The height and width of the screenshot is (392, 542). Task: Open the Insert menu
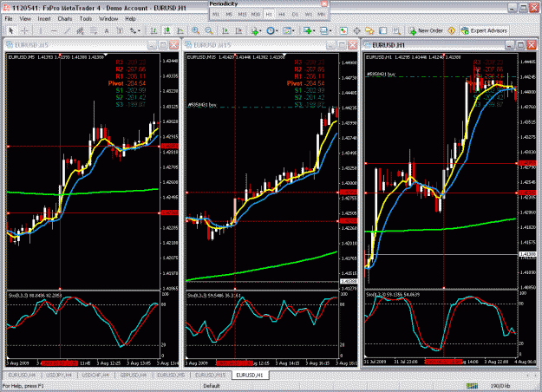(x=44, y=19)
